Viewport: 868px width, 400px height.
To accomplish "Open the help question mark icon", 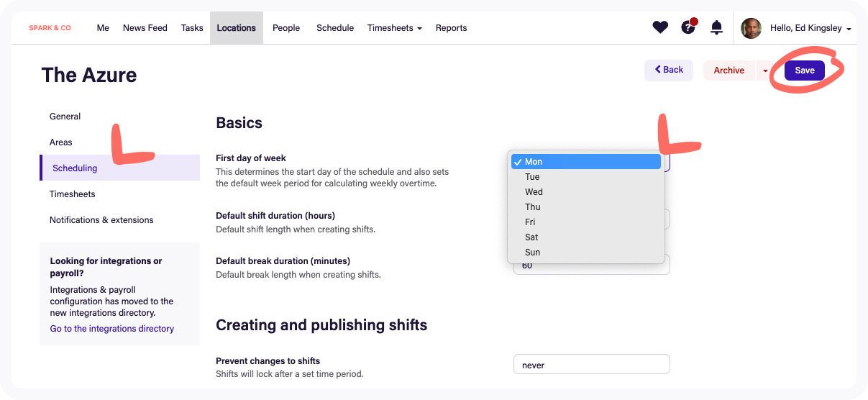I will point(688,28).
